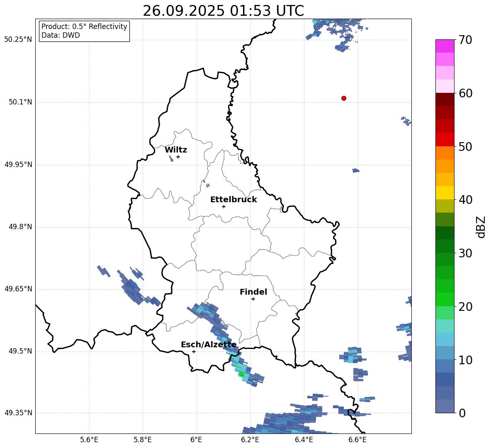Click the 6.6°E longitude label
The width and height of the screenshot is (491, 448).
(357, 440)
